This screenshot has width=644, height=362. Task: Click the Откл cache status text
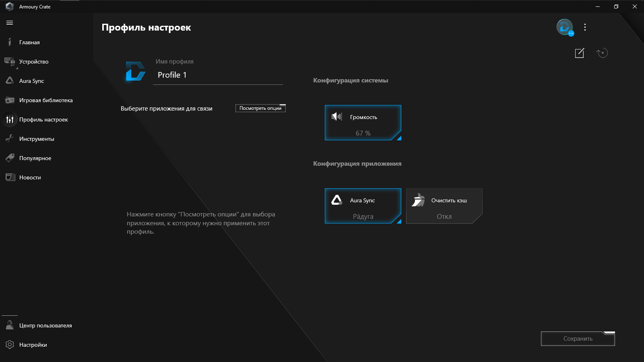[x=444, y=216]
